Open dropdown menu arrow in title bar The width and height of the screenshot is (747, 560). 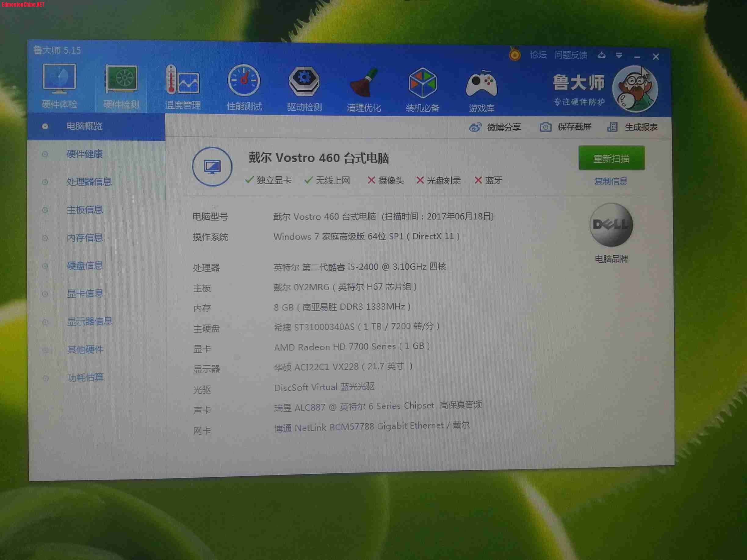(x=619, y=55)
